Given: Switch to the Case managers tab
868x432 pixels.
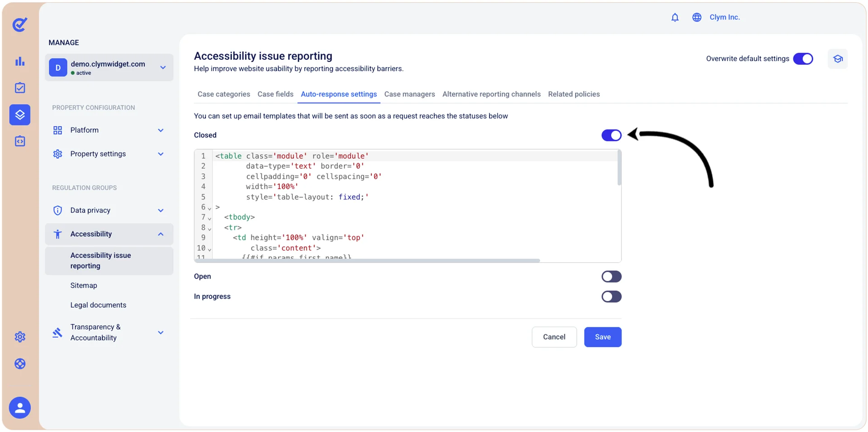Looking at the screenshot, I should [409, 94].
